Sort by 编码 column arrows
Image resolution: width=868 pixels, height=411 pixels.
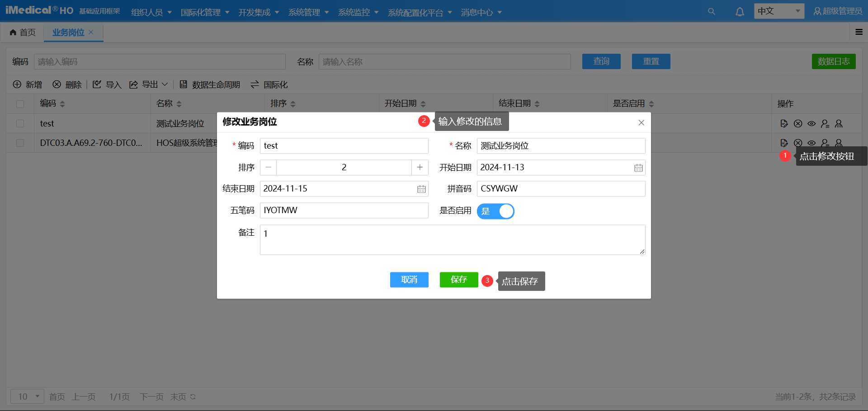coord(62,104)
